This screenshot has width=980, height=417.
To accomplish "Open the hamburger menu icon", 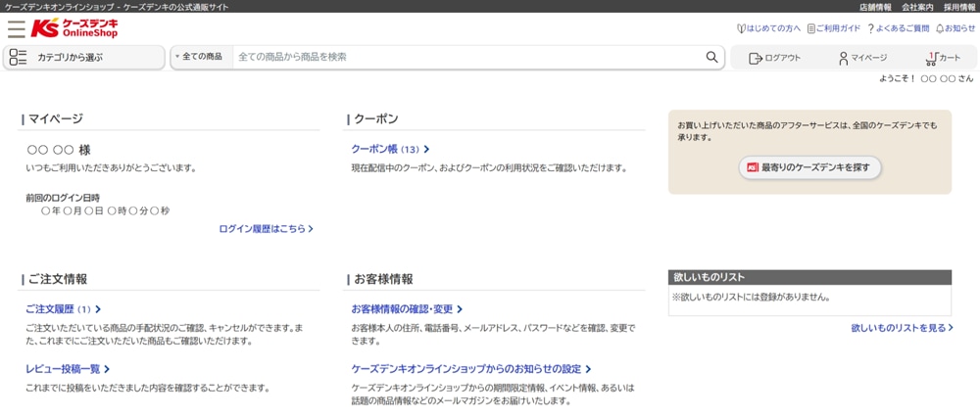I will tap(17, 28).
